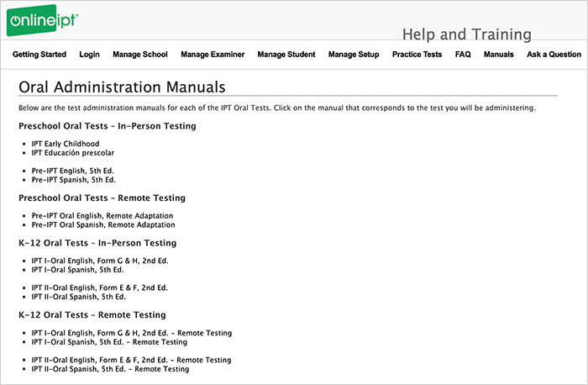This screenshot has height=385, width=588.
Task: Open IPT Educación prescolar manual
Action: (x=73, y=153)
